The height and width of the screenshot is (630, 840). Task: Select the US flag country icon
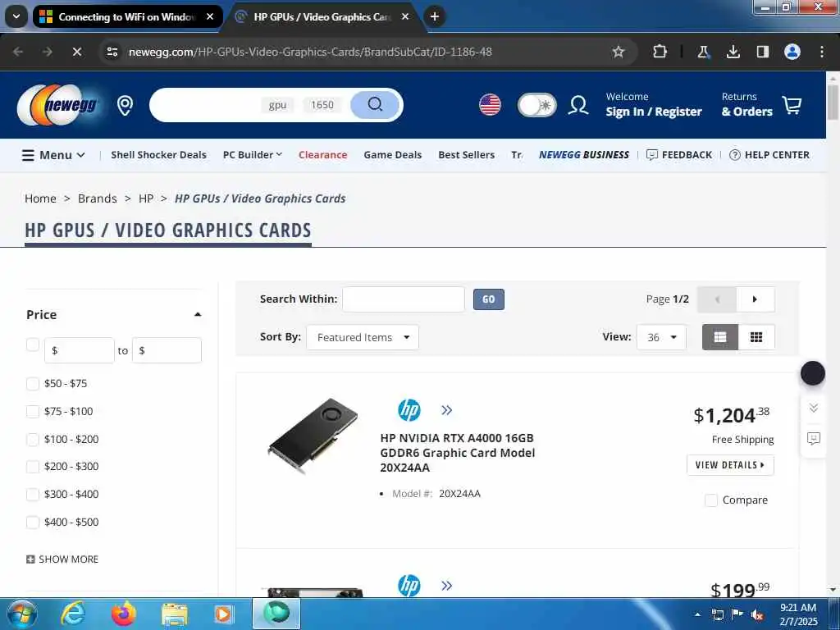[x=490, y=104]
